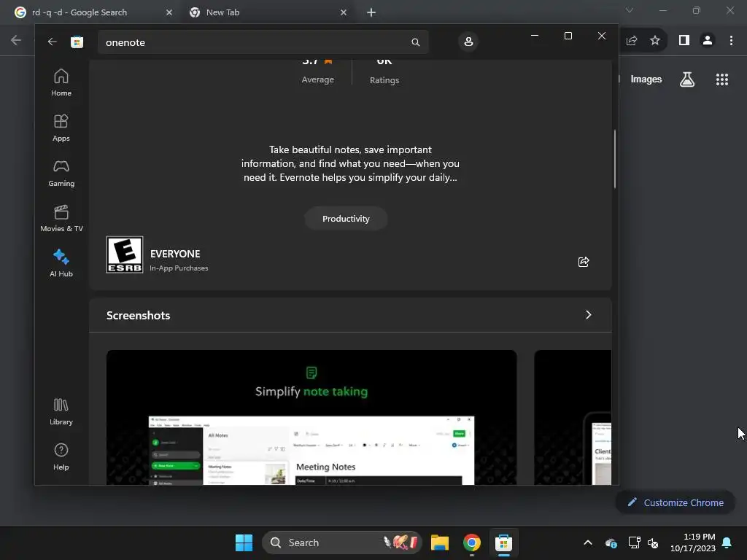Click the Microsoft Store logo icon
The width and height of the screenshot is (747, 560).
(x=77, y=42)
